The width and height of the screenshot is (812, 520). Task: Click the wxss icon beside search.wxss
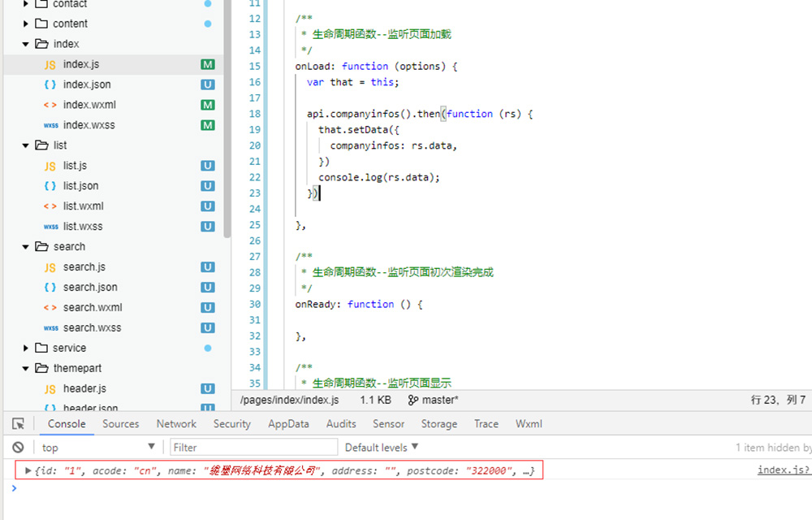click(50, 328)
